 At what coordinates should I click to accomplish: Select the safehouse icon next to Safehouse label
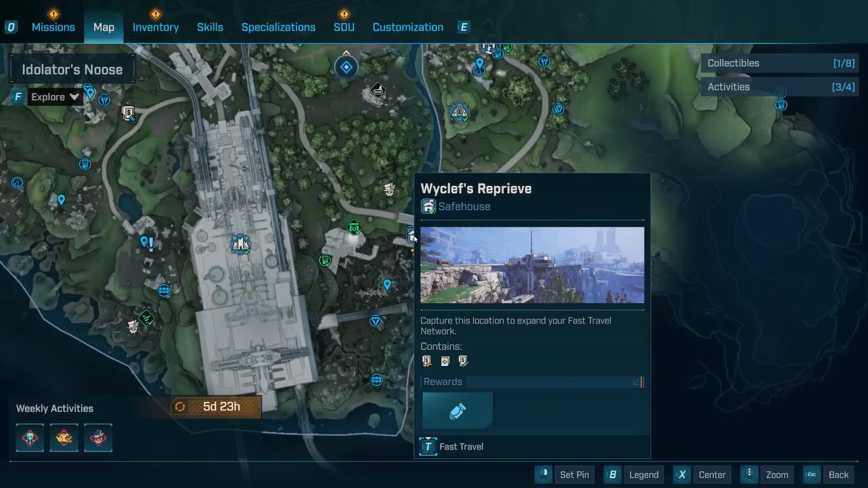pyautogui.click(x=428, y=207)
